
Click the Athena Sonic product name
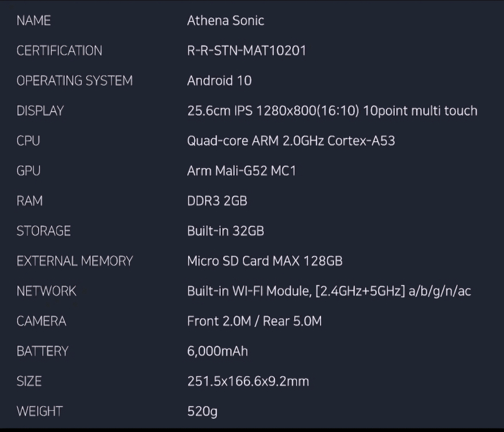226,21
